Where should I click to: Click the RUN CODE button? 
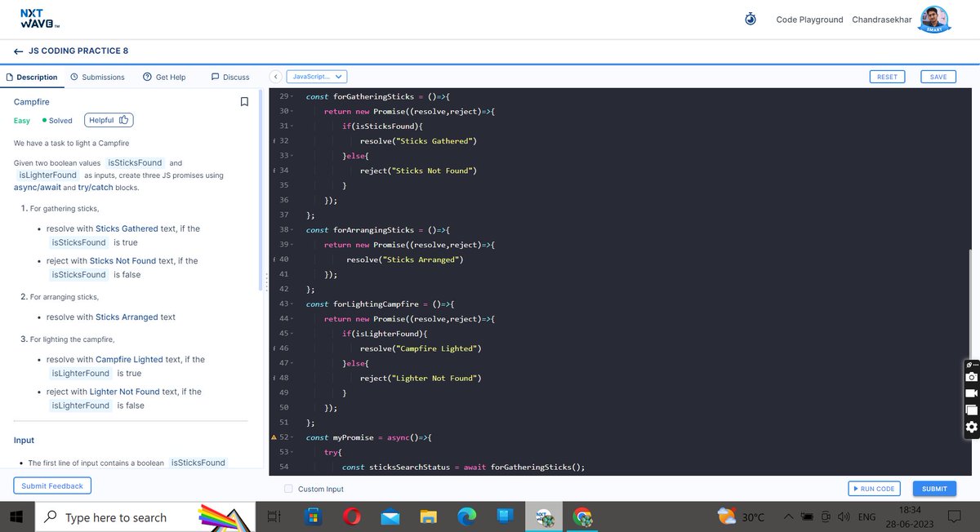pyautogui.click(x=873, y=489)
